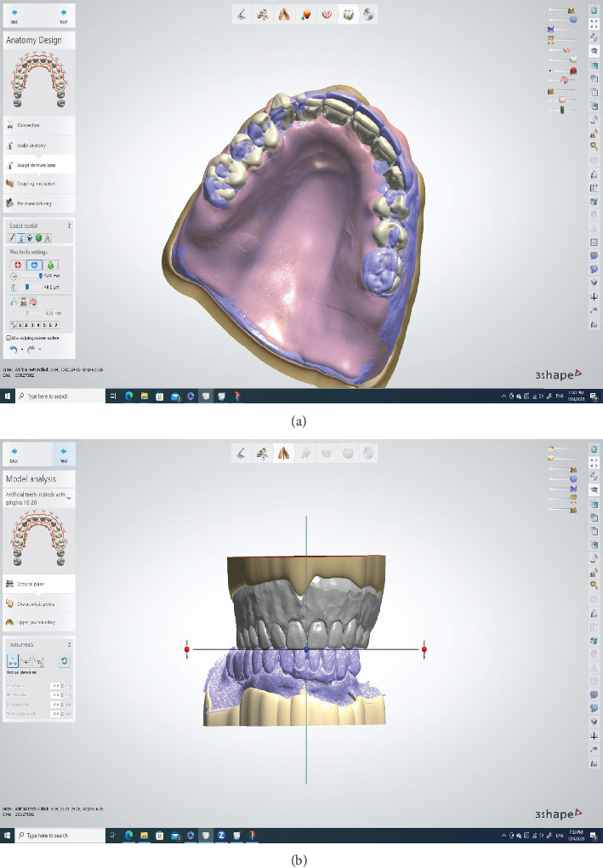
Task: Adjust the white tooth visibility slider
Action: [573, 59]
